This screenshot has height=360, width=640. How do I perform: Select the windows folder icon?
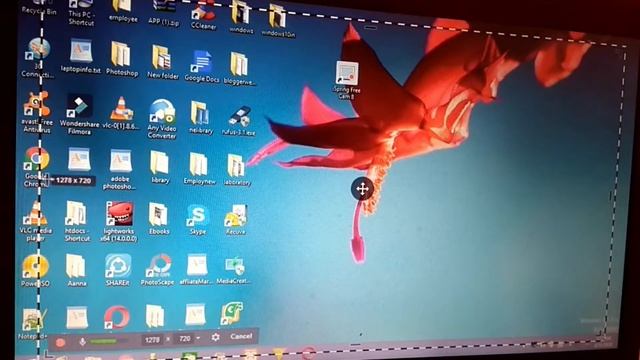tap(241, 17)
